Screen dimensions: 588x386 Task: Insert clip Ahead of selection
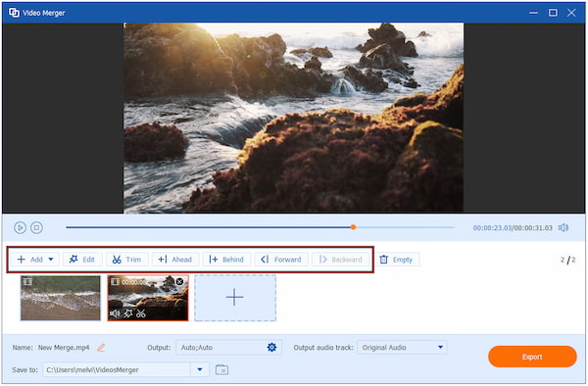click(175, 260)
